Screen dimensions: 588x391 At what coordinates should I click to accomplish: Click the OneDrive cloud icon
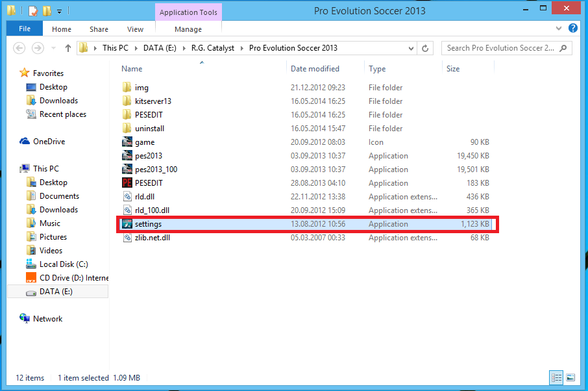pos(25,142)
